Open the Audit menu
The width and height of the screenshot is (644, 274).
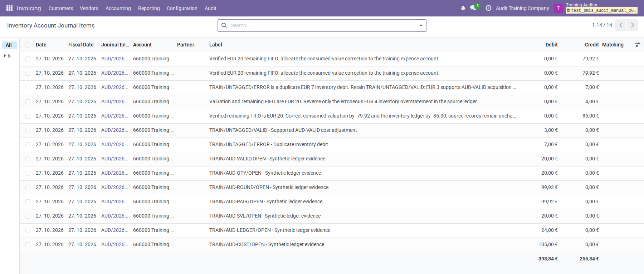[210, 8]
